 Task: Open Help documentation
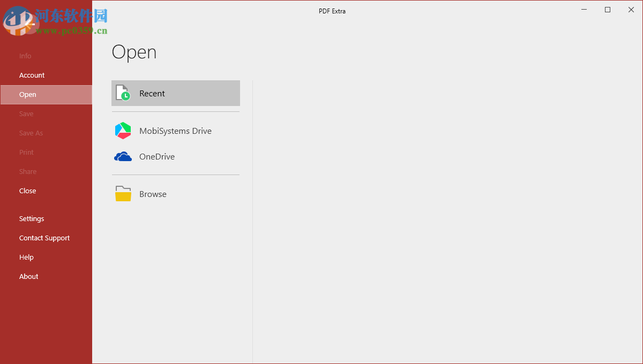(x=26, y=257)
